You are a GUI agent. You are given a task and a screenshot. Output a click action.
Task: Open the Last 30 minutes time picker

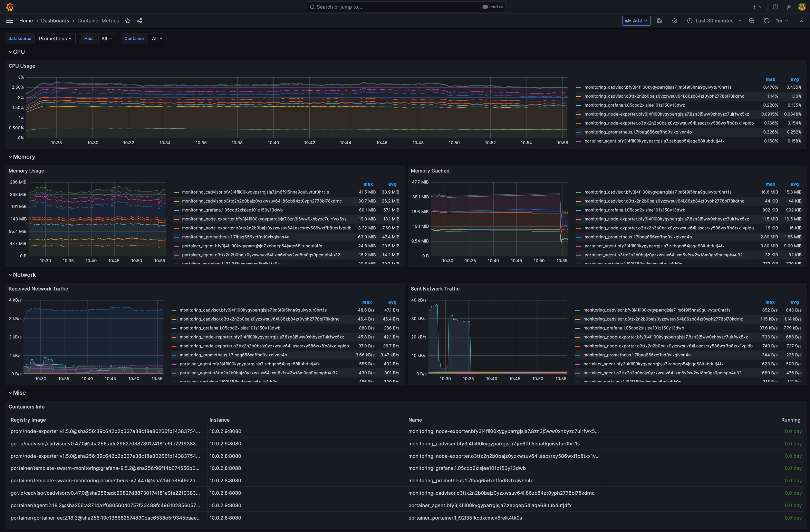(x=714, y=21)
